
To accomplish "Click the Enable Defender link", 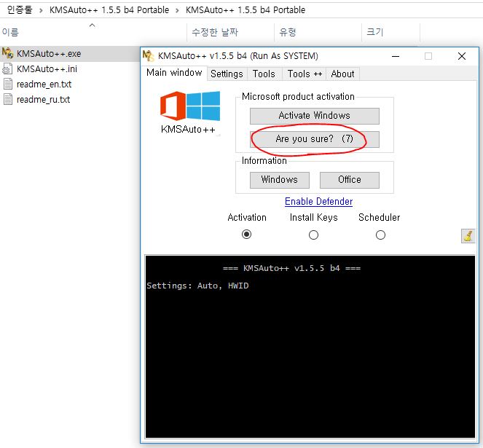I will [318, 202].
